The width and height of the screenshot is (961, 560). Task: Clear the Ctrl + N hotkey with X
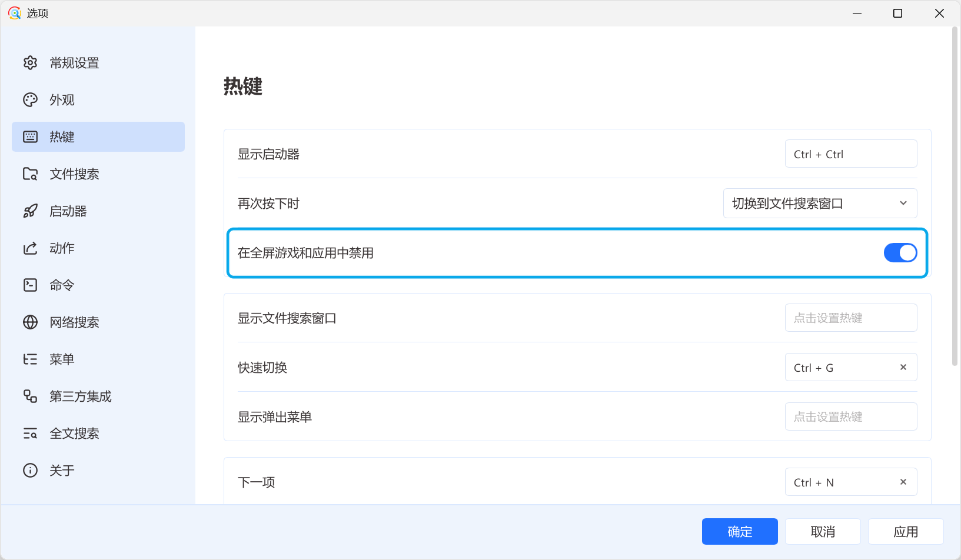(903, 482)
